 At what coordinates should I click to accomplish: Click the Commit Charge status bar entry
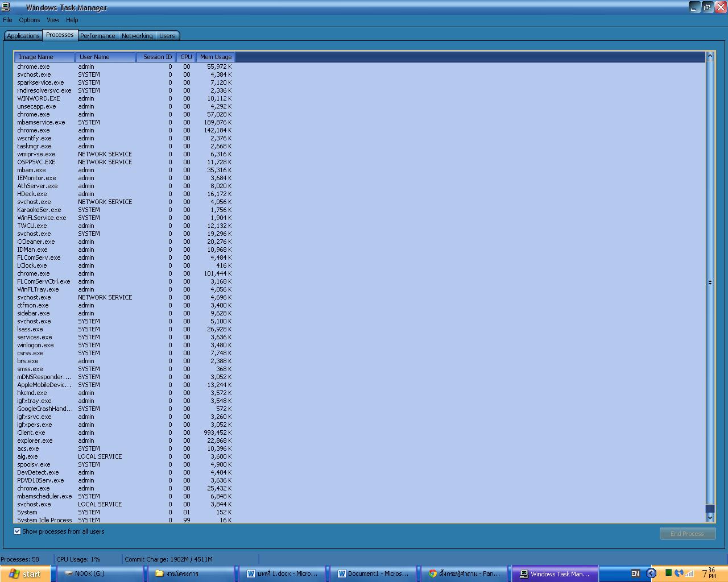[168, 559]
